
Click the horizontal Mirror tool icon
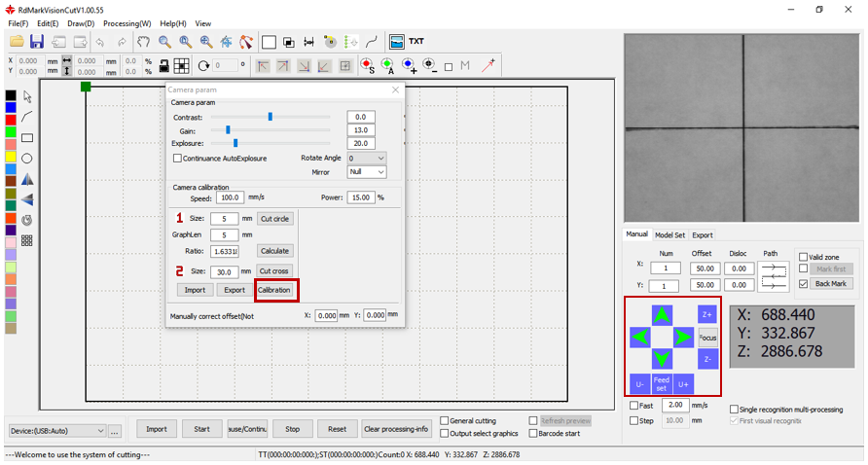(27, 179)
